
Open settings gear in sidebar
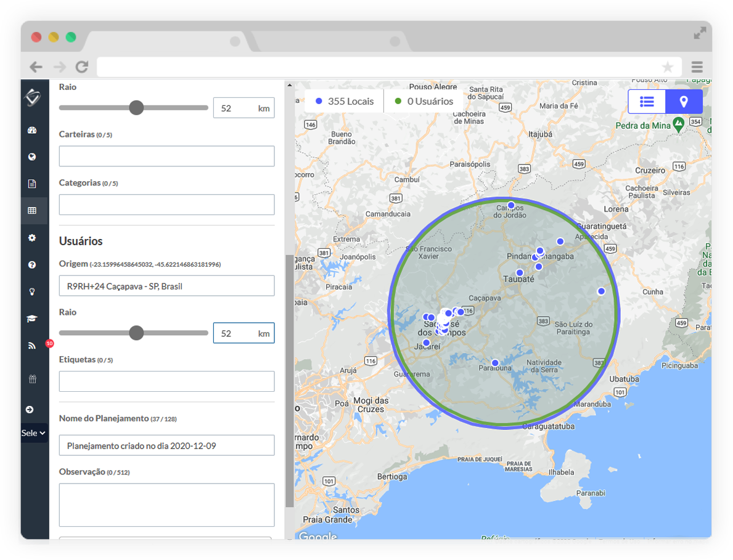click(x=32, y=238)
